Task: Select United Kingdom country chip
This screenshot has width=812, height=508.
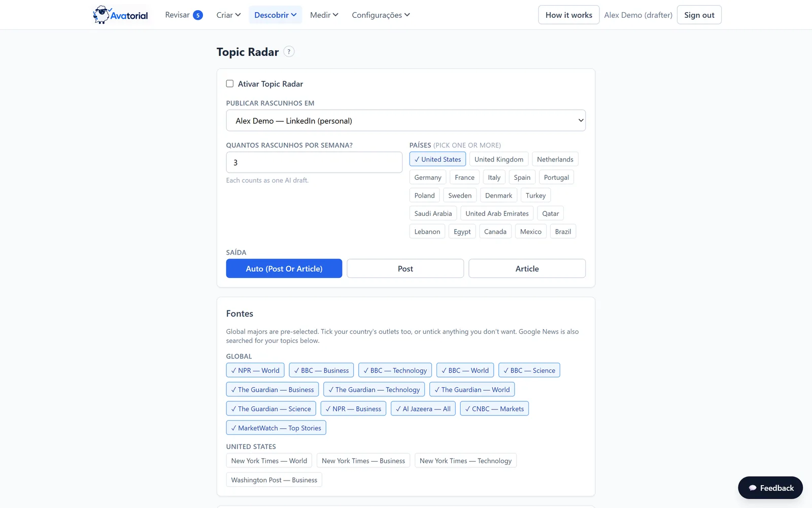Action: [x=499, y=160]
